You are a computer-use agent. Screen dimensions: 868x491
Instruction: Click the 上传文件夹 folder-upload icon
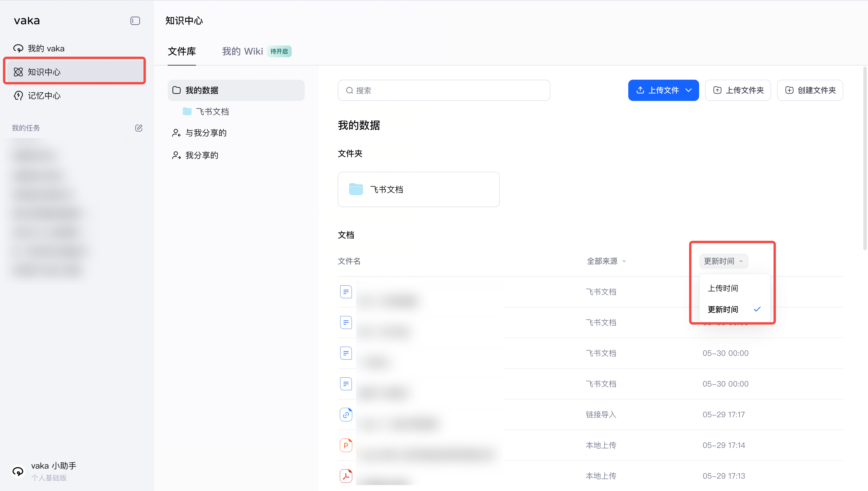point(717,90)
